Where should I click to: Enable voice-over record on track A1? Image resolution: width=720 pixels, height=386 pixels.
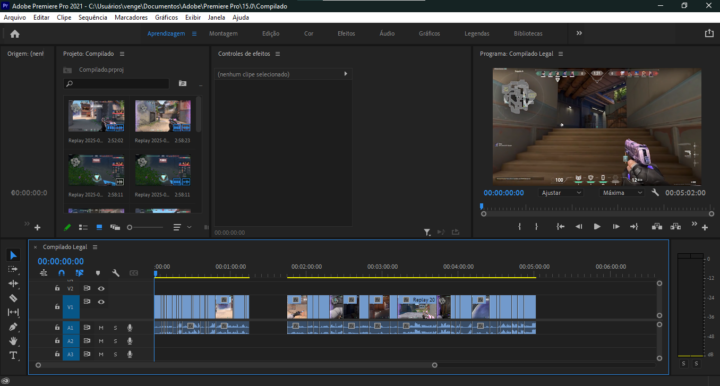tap(129, 328)
